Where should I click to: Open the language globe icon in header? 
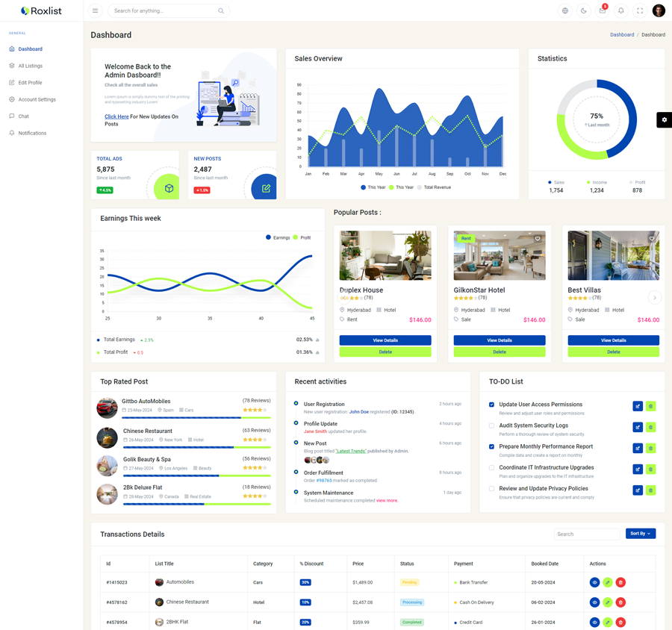click(565, 11)
